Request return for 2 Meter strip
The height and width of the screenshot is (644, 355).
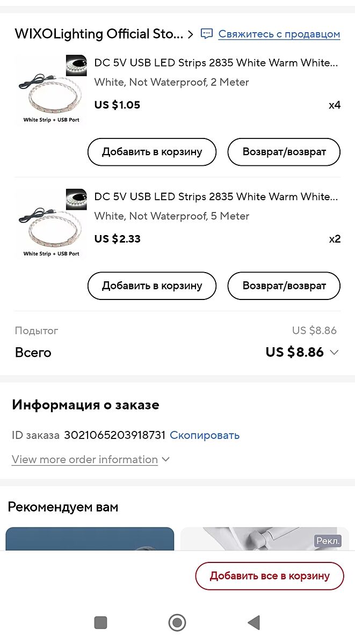(x=284, y=152)
